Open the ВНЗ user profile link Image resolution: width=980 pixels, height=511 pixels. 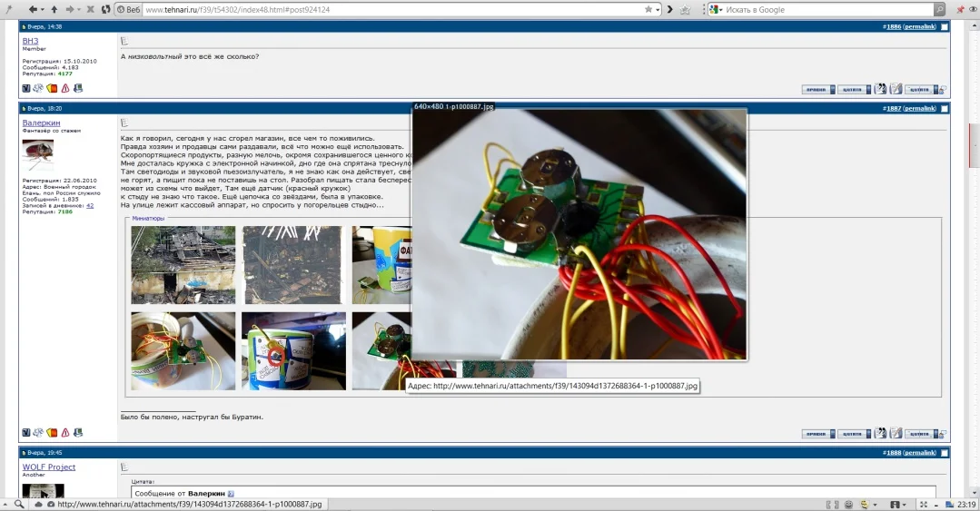tap(30, 41)
